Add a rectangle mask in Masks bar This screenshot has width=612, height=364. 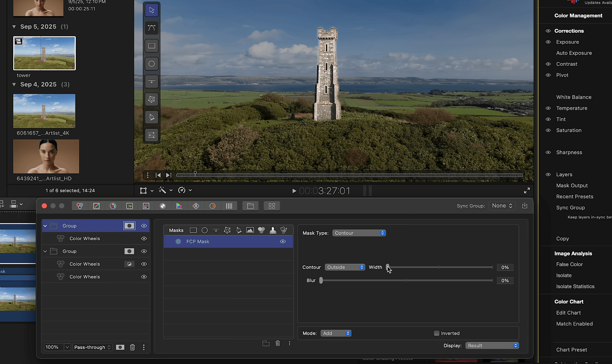pos(193,230)
